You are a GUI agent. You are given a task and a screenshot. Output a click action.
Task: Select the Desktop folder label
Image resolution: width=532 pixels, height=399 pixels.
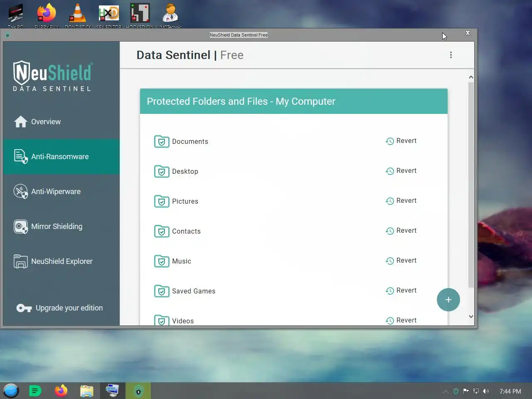point(185,171)
